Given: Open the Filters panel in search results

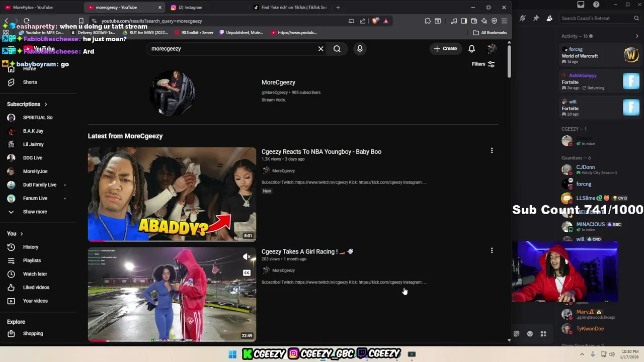Looking at the screenshot, I should (483, 64).
